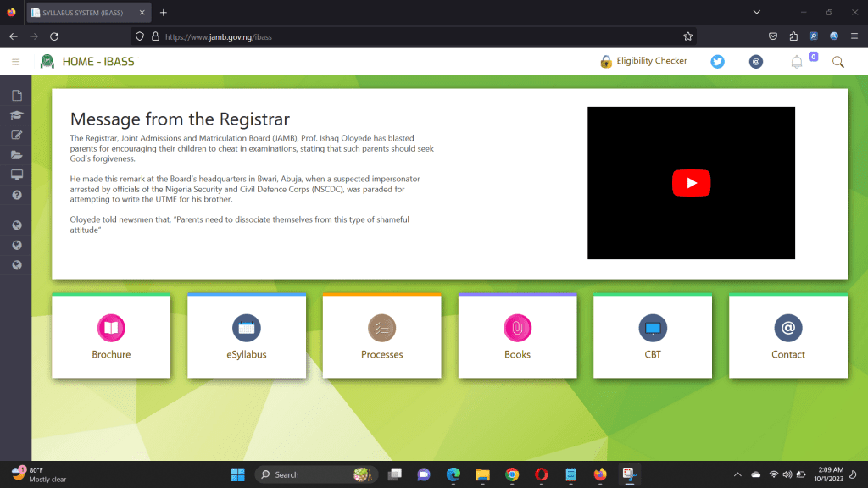Open the eSyllabus card

pos(247,335)
